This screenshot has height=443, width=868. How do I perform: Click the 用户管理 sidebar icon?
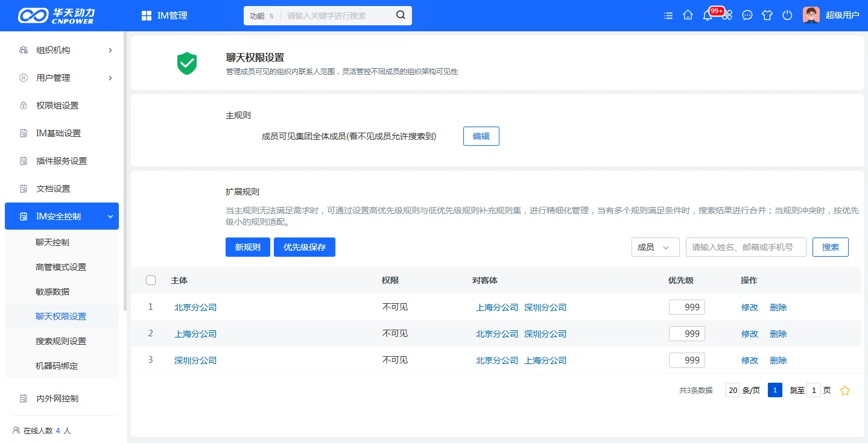(x=24, y=78)
